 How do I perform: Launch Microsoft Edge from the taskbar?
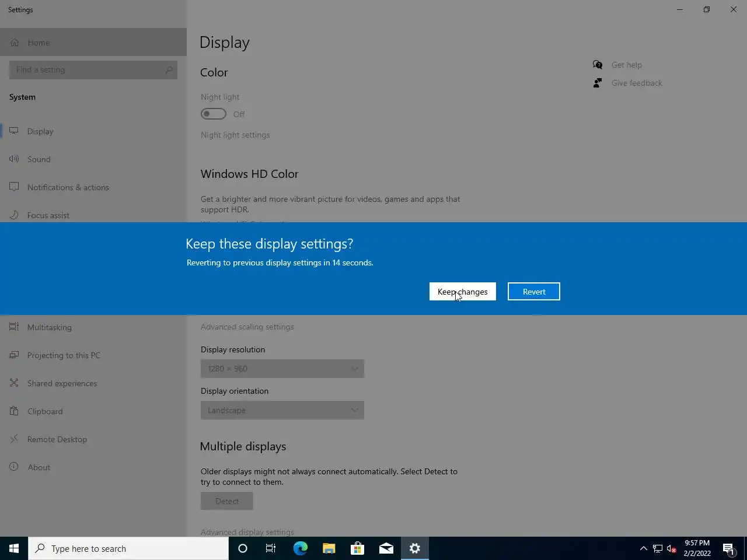pyautogui.click(x=300, y=548)
